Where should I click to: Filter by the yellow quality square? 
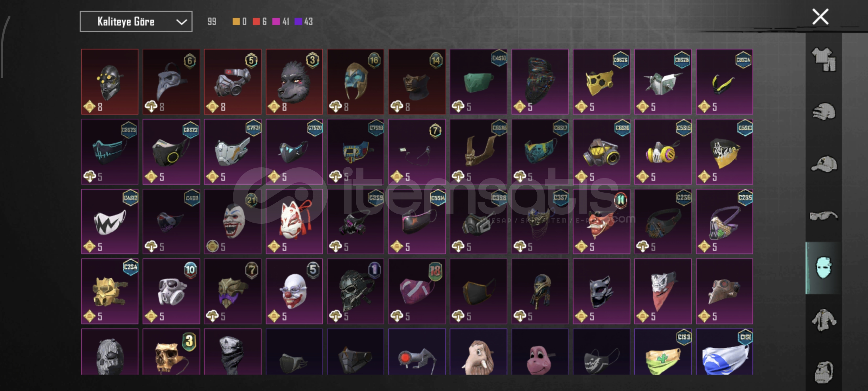pyautogui.click(x=236, y=22)
